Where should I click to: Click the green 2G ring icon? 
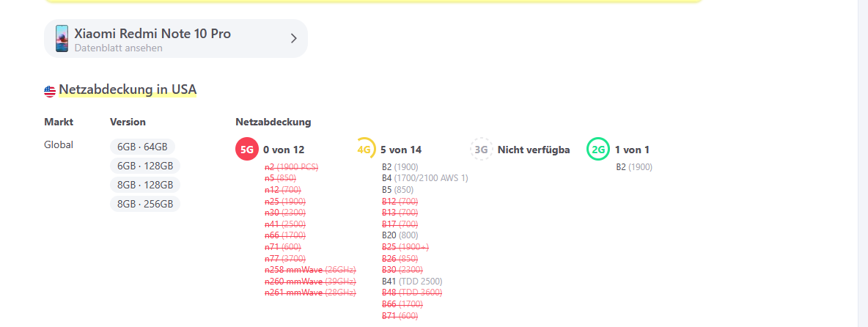pyautogui.click(x=598, y=150)
